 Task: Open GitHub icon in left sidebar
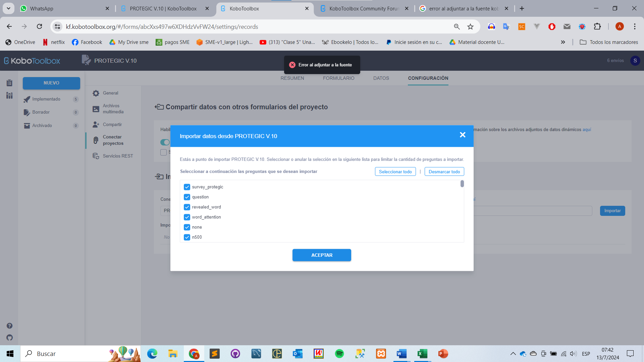pos(9,338)
